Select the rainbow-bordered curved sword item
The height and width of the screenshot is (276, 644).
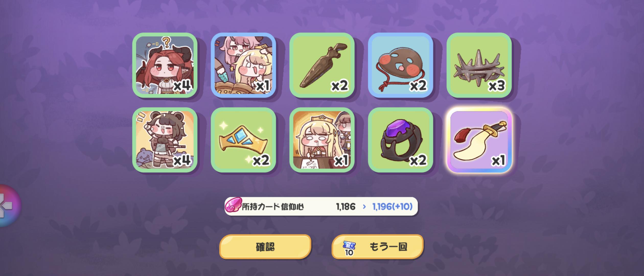[479, 140]
